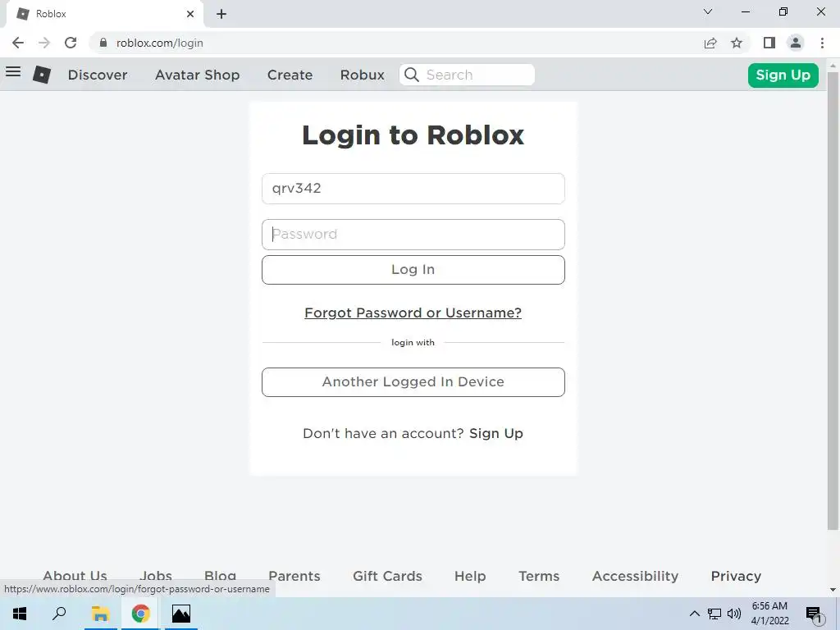Click the green Sign Up button
840x630 pixels.
tap(783, 75)
